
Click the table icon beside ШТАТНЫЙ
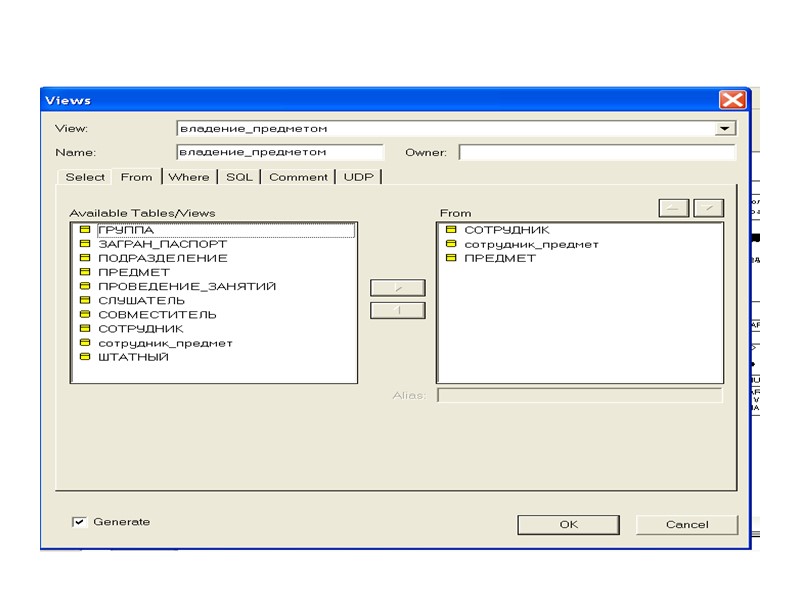(x=85, y=357)
